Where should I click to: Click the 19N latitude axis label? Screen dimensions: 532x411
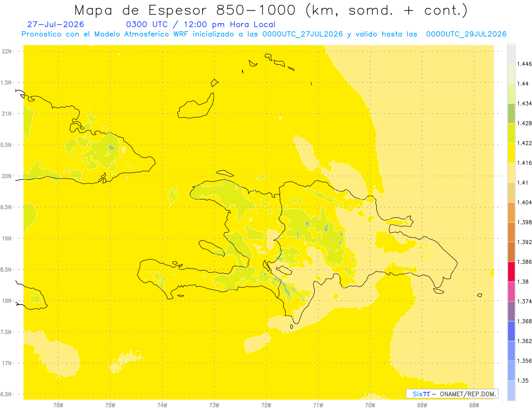click(6, 238)
